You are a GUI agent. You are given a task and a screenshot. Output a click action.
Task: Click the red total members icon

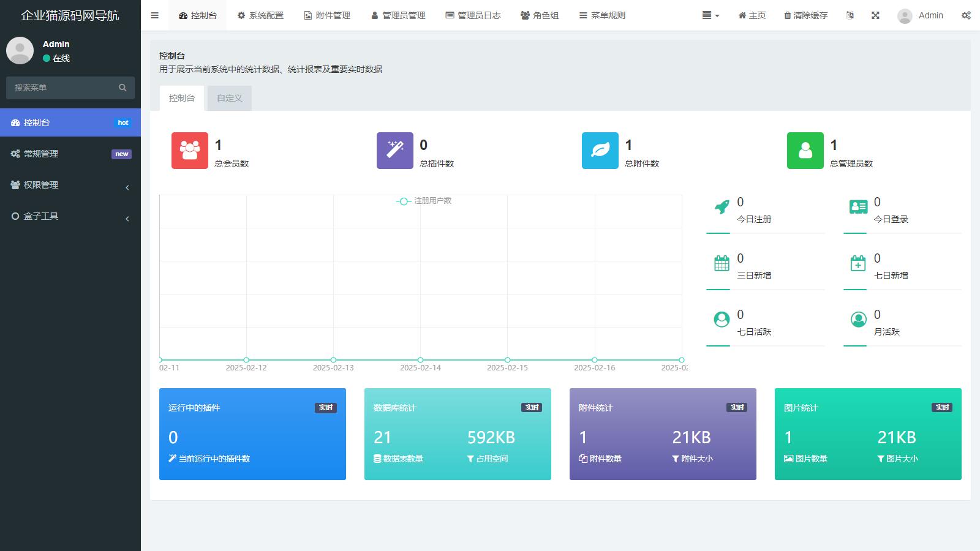tap(189, 151)
